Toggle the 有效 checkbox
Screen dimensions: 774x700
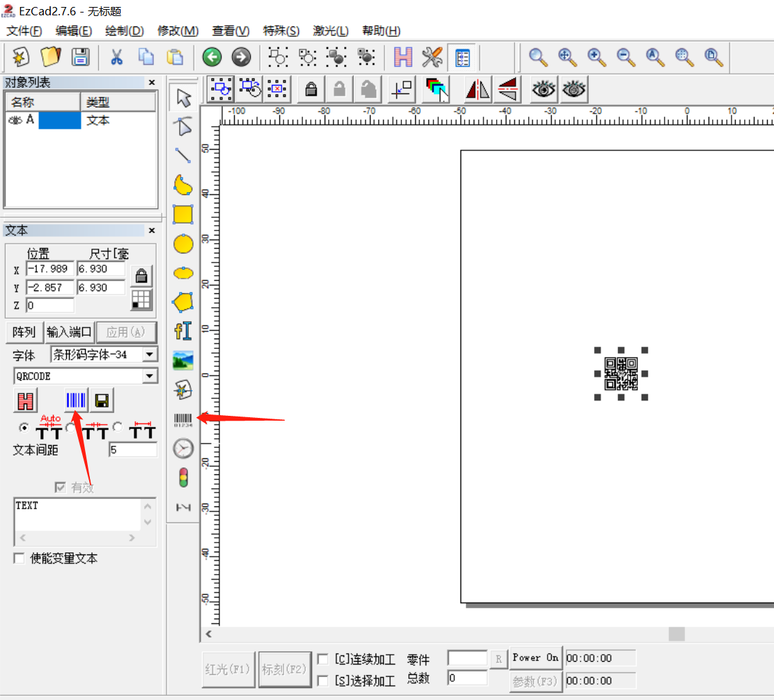pyautogui.click(x=60, y=488)
